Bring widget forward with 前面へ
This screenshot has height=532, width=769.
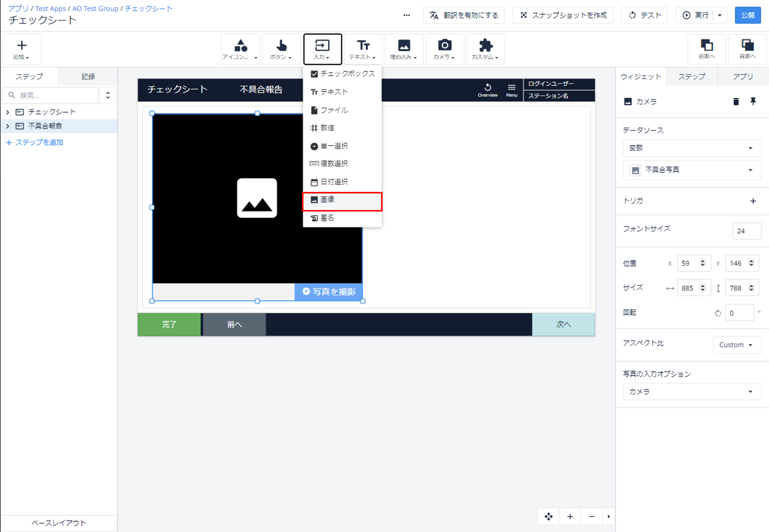click(706, 49)
